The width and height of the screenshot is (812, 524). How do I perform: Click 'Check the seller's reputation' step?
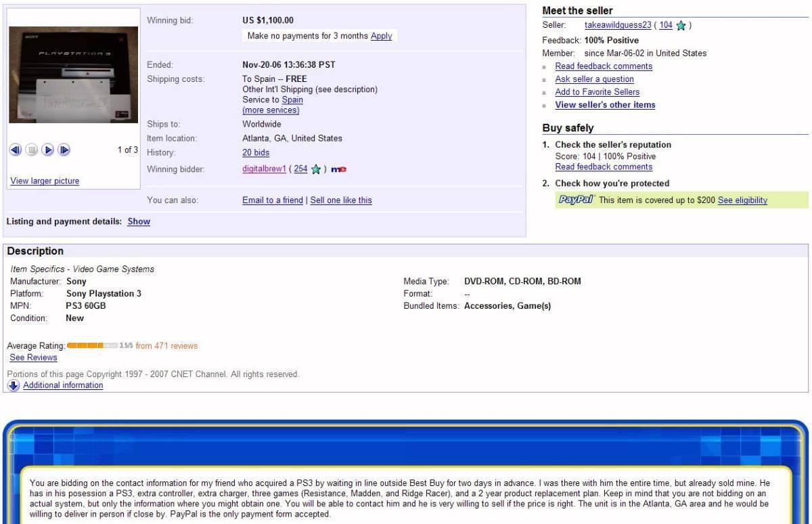613,145
